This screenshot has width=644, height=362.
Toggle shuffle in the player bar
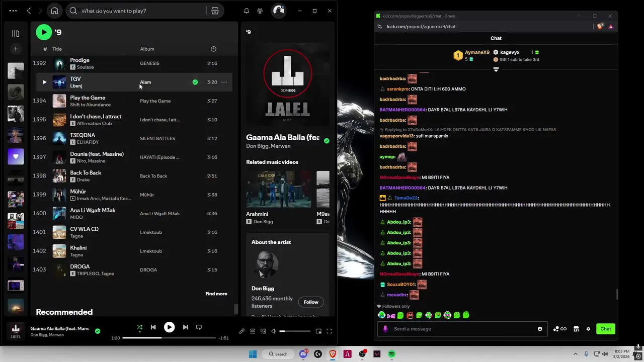pyautogui.click(x=139, y=327)
